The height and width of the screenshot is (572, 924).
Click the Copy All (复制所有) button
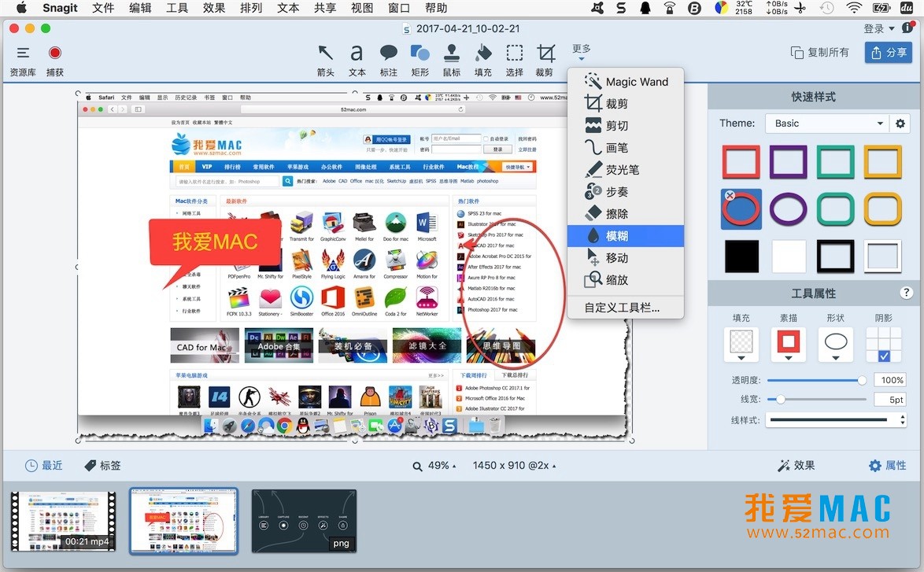[x=819, y=53]
